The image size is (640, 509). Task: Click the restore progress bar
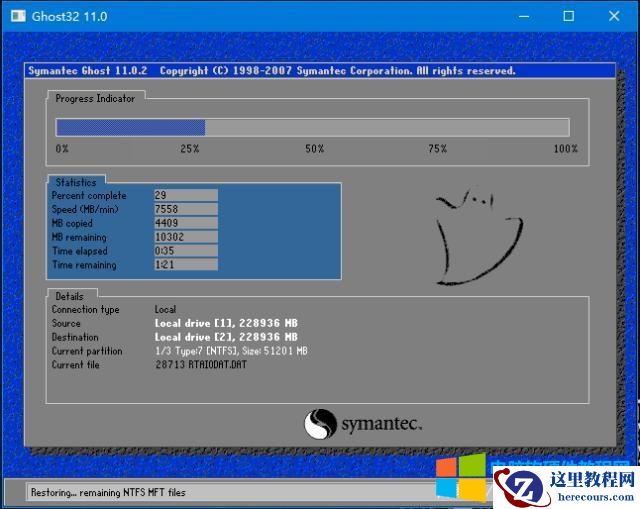(x=313, y=127)
